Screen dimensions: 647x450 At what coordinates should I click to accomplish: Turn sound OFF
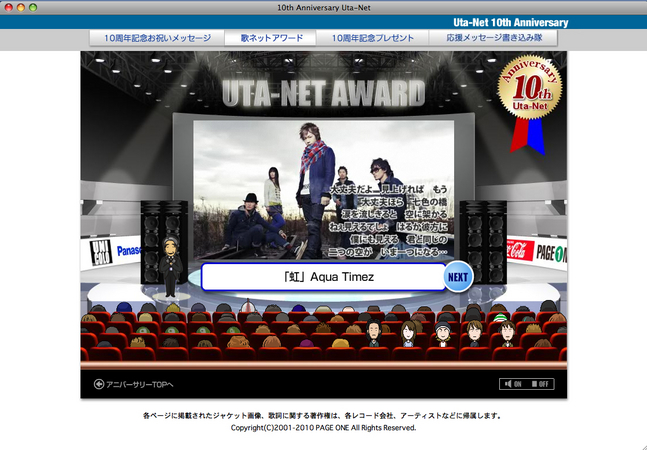(x=541, y=384)
